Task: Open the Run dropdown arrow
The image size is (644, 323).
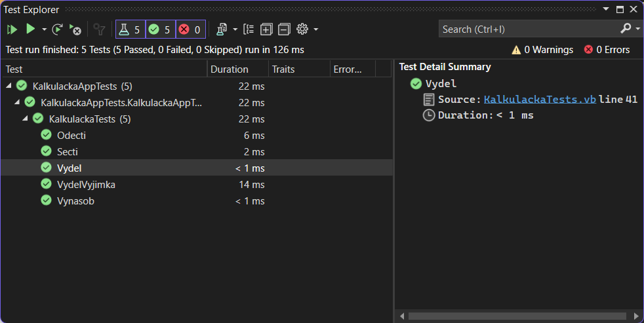Action: click(44, 29)
